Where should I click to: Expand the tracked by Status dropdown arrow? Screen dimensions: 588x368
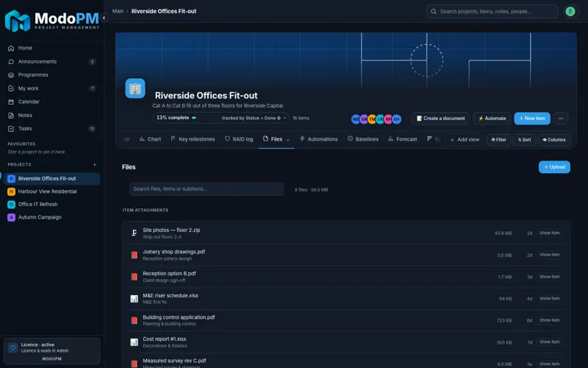click(x=284, y=118)
